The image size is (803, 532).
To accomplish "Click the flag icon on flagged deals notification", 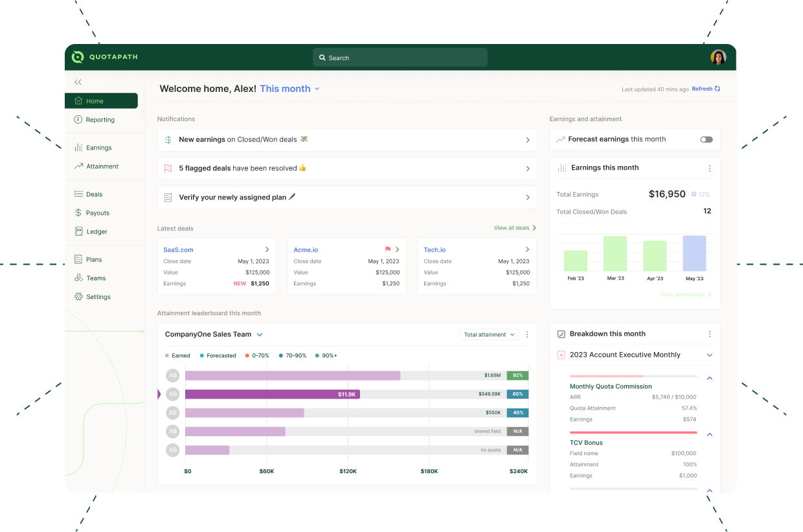I will tap(168, 168).
